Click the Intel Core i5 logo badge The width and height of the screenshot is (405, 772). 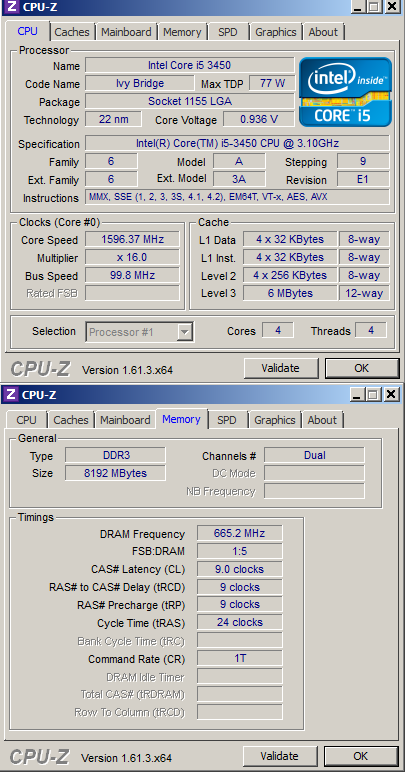345,92
